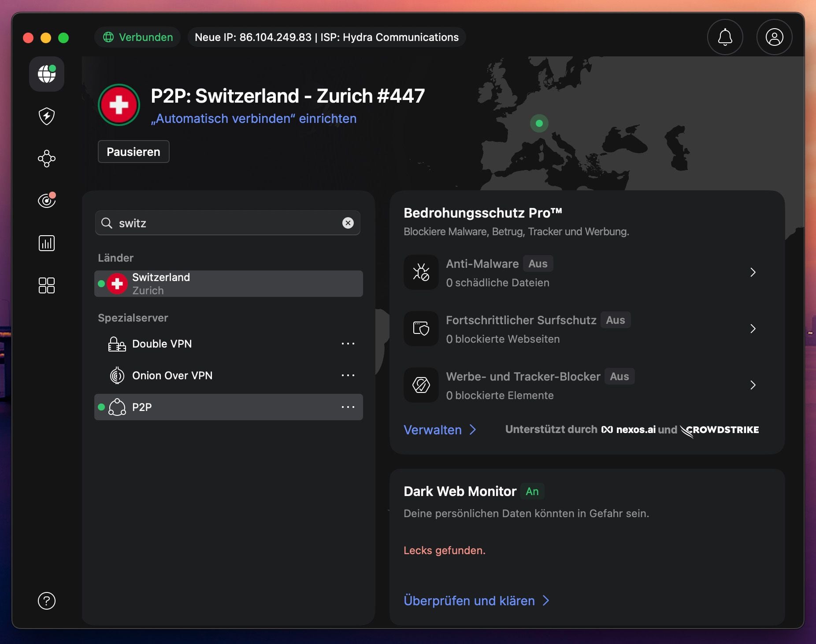Open the Dark Web Monitor sidebar icon
Screen dimensions: 816x644
tap(46, 200)
